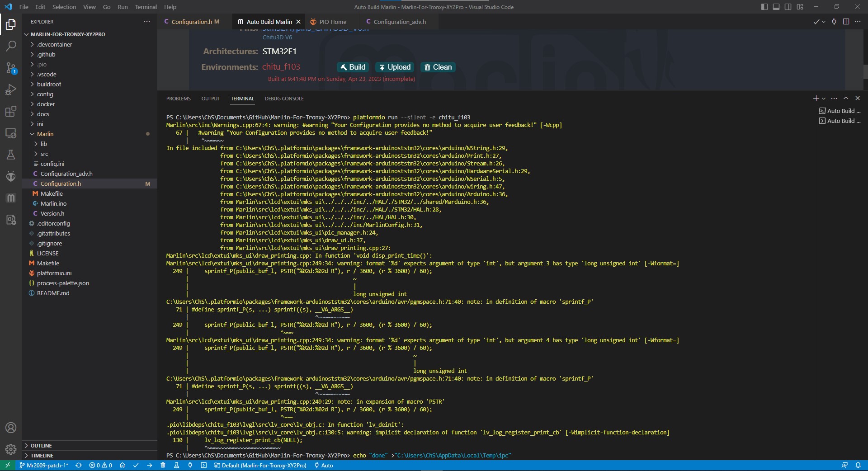The height and width of the screenshot is (471, 868).
Task: Toggle the panel visibility in the title bar
Action: pos(776,7)
